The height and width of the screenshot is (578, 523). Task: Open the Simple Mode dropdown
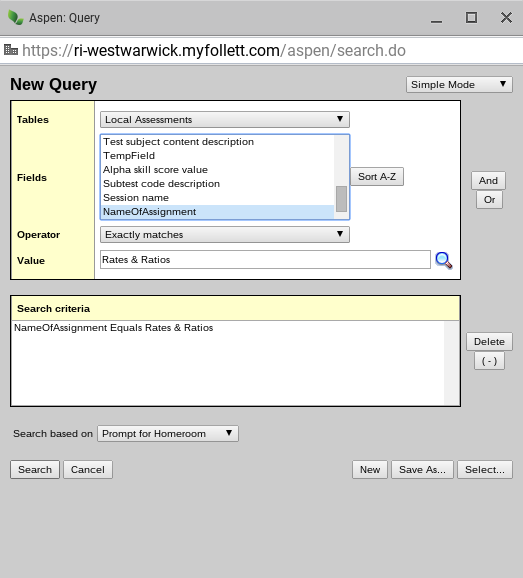click(459, 84)
